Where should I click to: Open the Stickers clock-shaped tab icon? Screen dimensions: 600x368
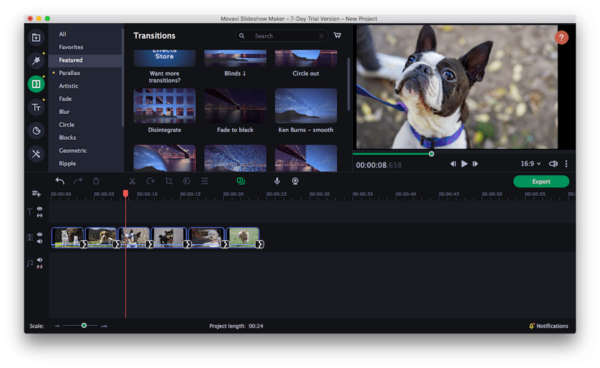coord(36,131)
